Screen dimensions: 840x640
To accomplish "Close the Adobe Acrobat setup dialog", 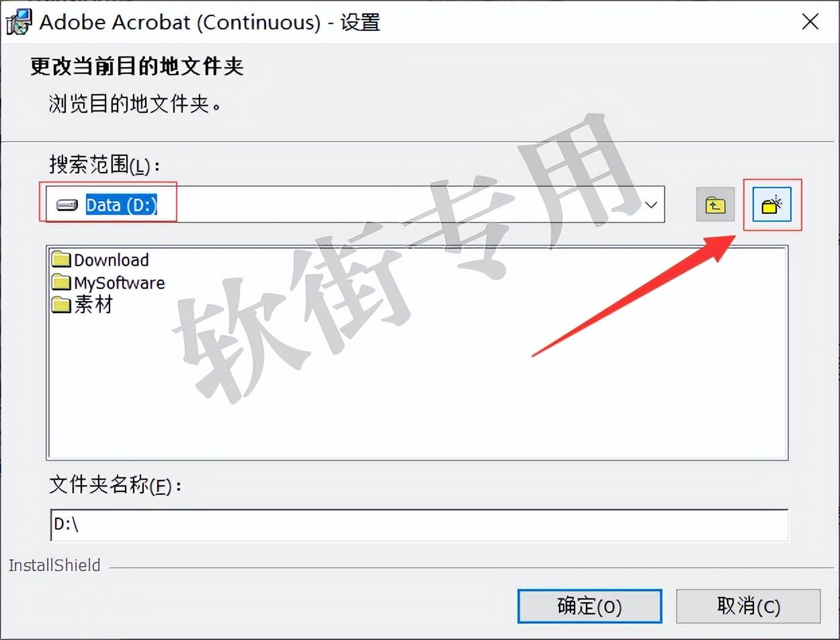I will (810, 22).
